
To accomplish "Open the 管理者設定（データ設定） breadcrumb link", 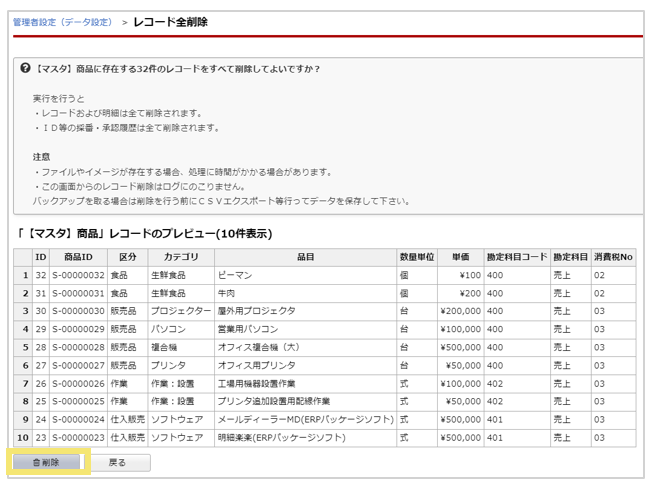I will coord(63,21).
